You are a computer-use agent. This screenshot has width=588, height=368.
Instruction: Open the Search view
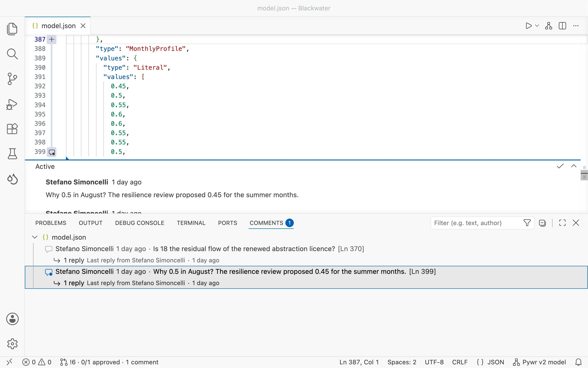[12, 54]
